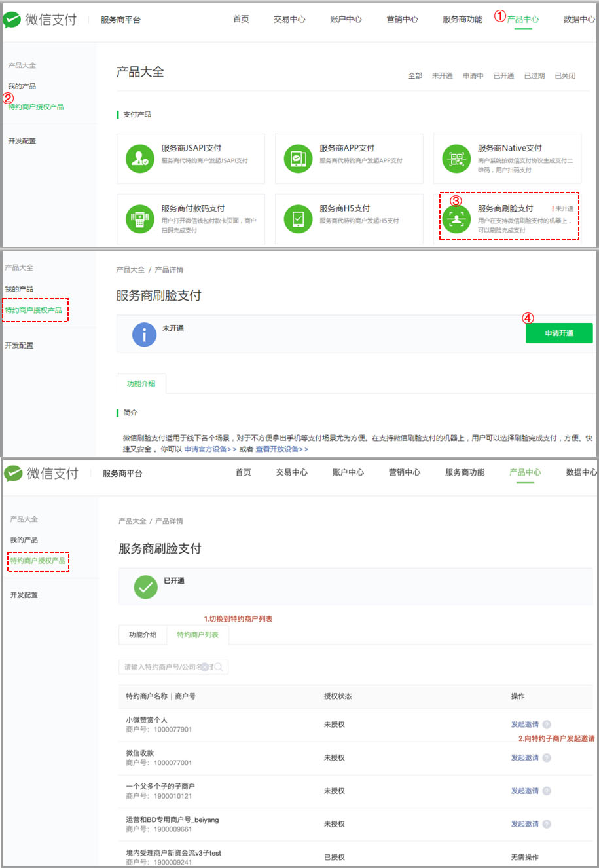Open 营销中心 in the 产品大全 grid page navigation
Screen dimensions: 599x868
coord(402,19)
